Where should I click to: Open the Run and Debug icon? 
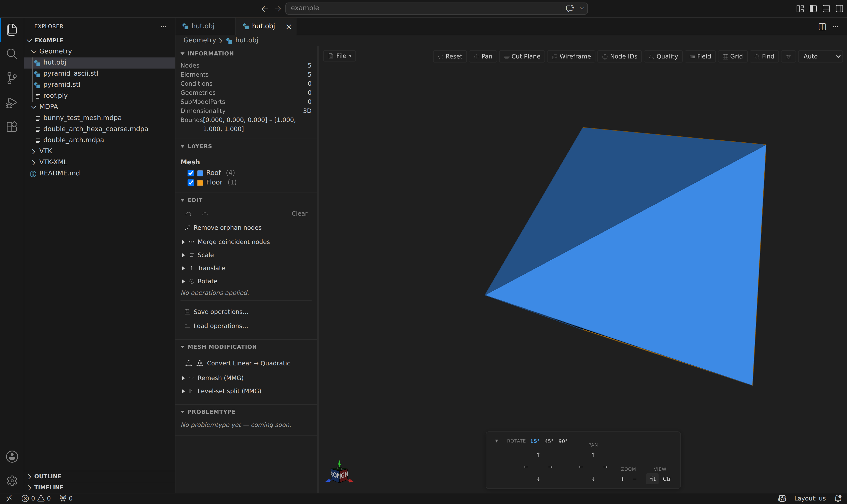(12, 103)
